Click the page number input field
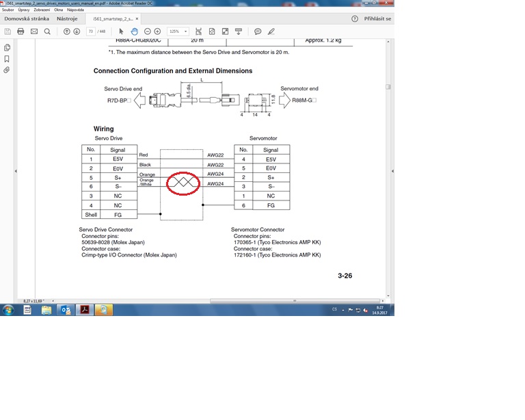This screenshot has height=420, width=525. pyautogui.click(x=90, y=31)
